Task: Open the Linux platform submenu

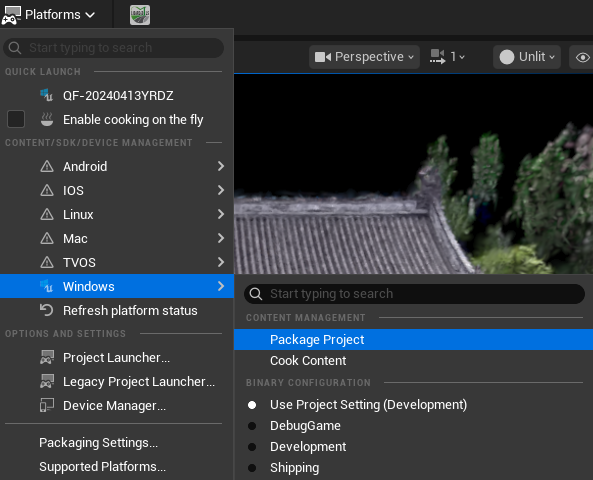Action: click(117, 214)
